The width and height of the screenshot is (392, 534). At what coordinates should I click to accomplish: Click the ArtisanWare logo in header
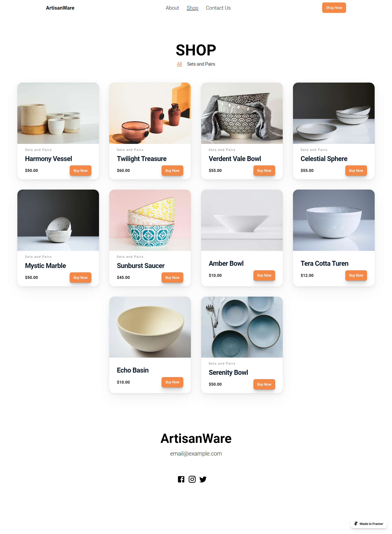(x=60, y=8)
